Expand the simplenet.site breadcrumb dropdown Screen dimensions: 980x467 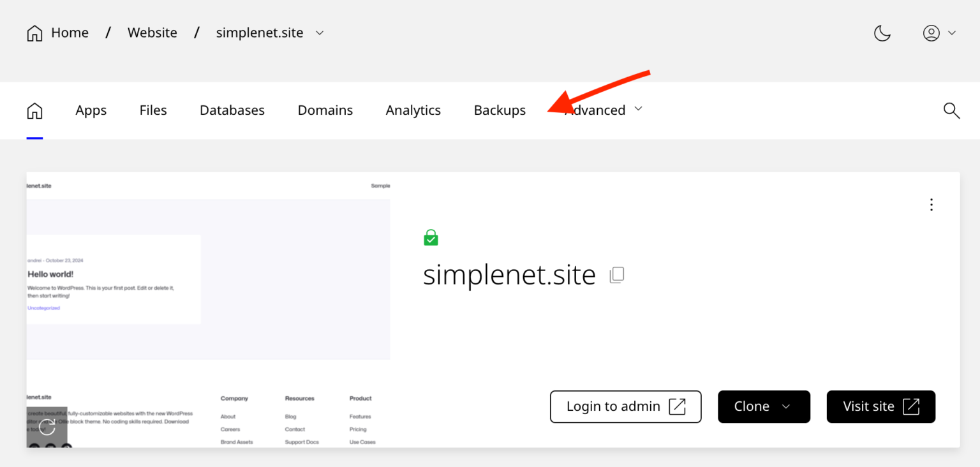click(319, 33)
